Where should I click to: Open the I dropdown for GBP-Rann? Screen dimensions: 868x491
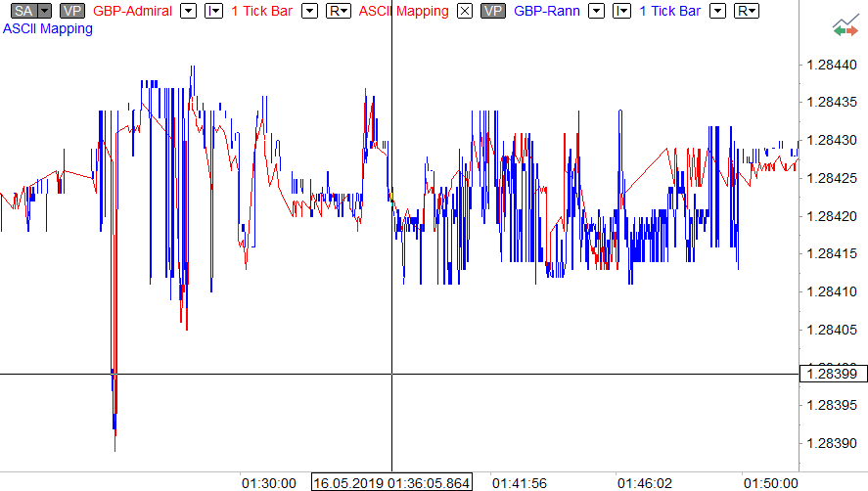click(621, 11)
